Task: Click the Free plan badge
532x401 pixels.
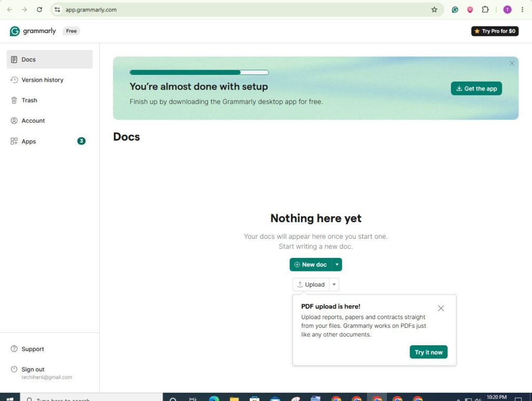Action: (71, 31)
